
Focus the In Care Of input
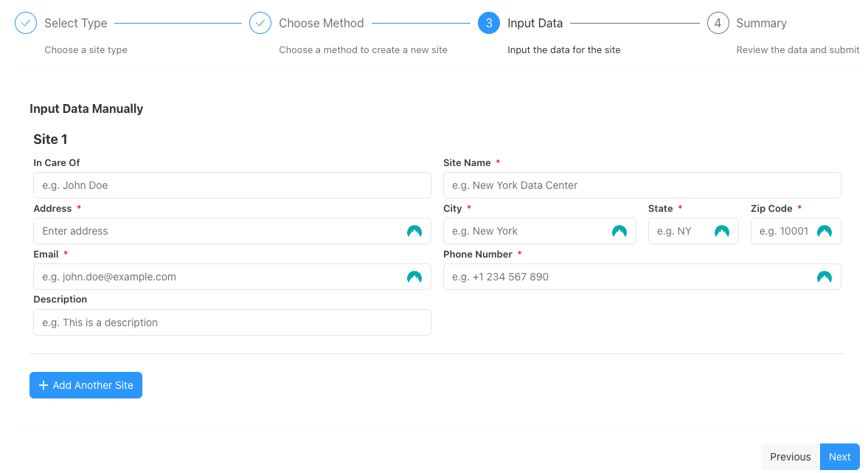[x=232, y=185]
